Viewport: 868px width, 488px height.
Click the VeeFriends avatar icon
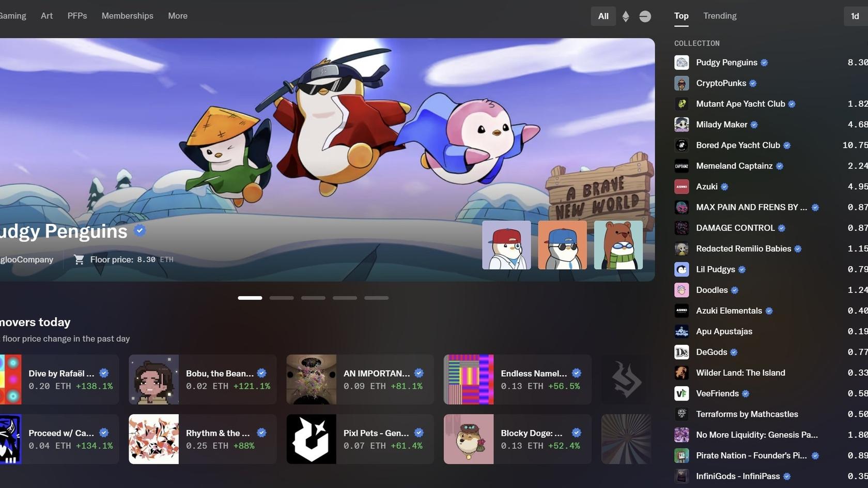click(x=681, y=393)
